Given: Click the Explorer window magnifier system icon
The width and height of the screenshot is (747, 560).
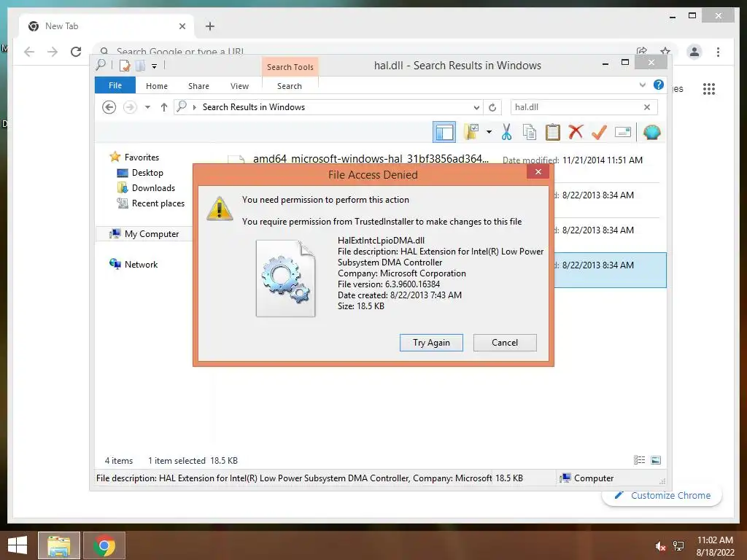Looking at the screenshot, I should tap(101, 65).
